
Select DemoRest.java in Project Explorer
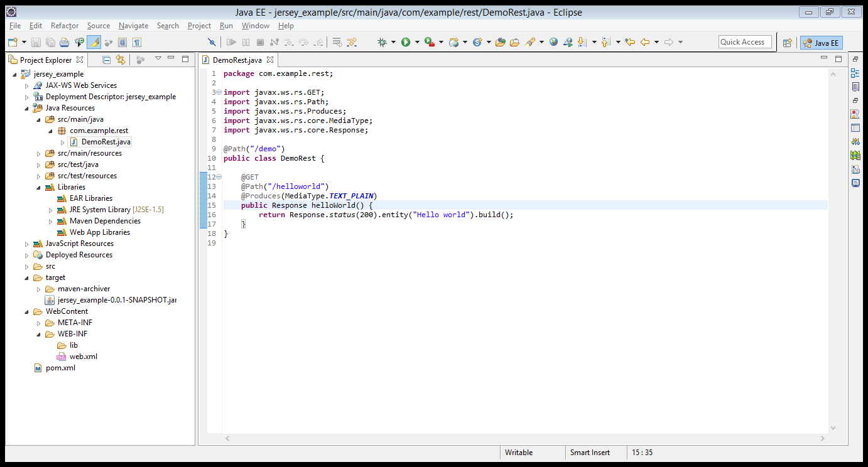tap(106, 142)
